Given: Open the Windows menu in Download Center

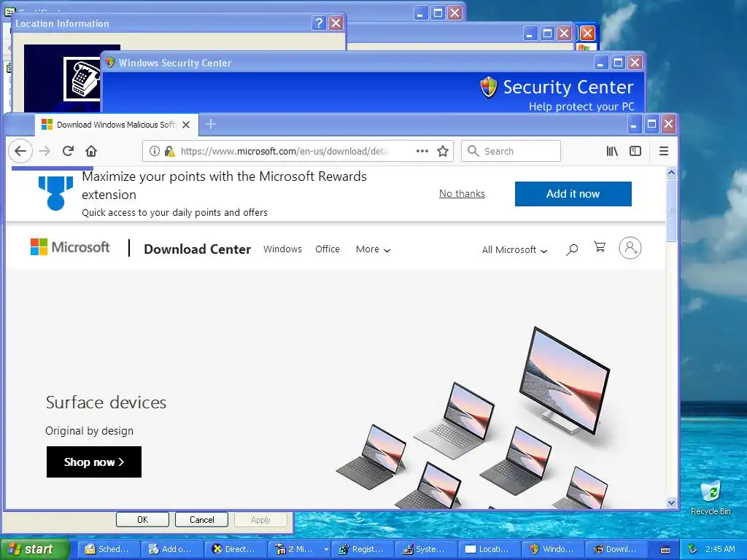Looking at the screenshot, I should 282,249.
